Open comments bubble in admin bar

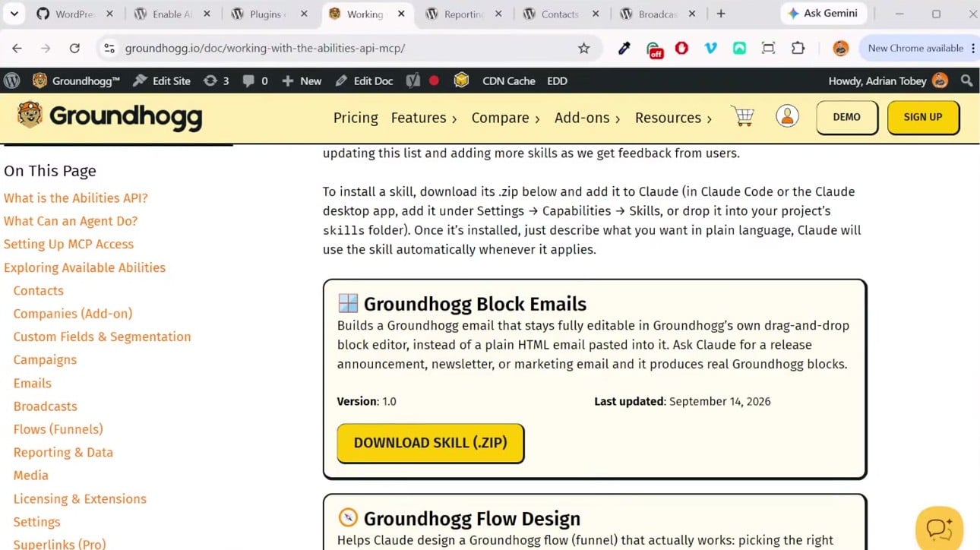(255, 81)
